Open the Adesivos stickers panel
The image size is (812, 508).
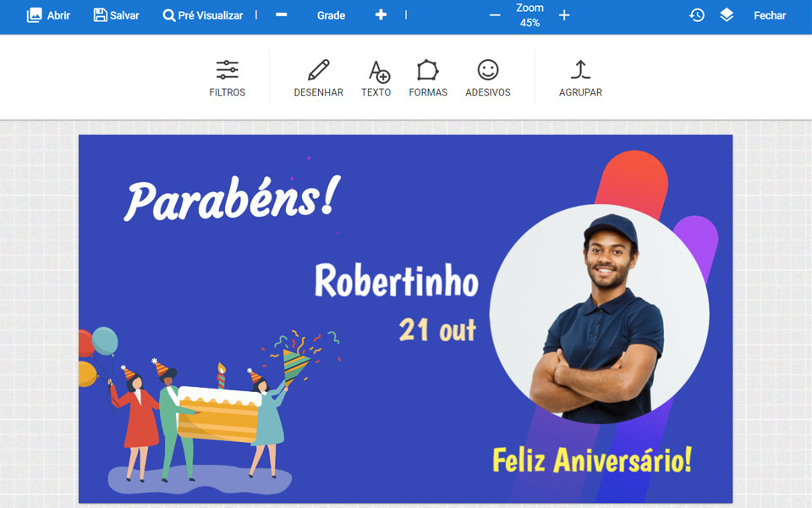(488, 79)
